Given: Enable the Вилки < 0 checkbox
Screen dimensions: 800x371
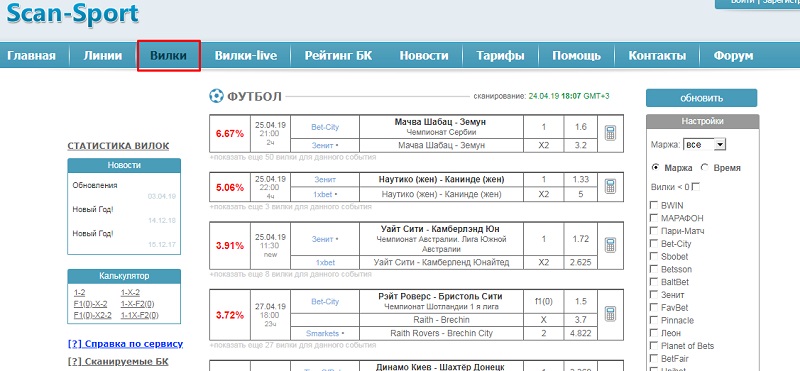Looking at the screenshot, I should [x=695, y=187].
